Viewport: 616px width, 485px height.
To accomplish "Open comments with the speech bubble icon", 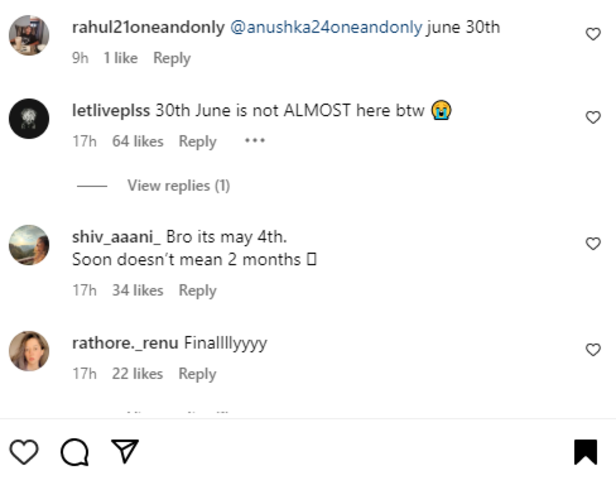I will (74, 453).
